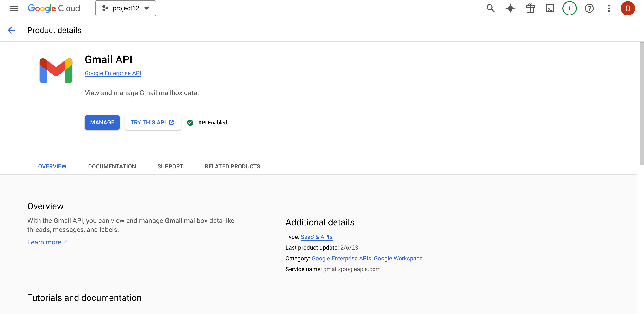Open the search magnifier icon
The width and height of the screenshot is (644, 314).
click(491, 8)
